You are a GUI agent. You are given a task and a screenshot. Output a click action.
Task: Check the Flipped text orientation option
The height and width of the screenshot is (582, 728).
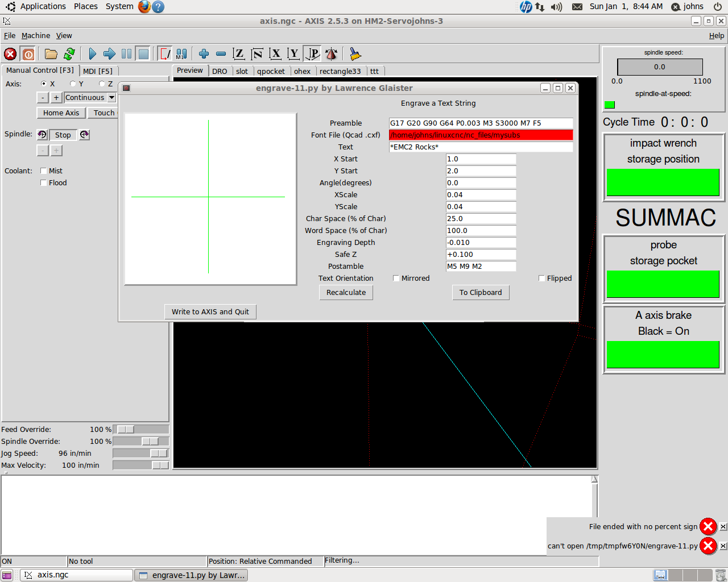542,278
